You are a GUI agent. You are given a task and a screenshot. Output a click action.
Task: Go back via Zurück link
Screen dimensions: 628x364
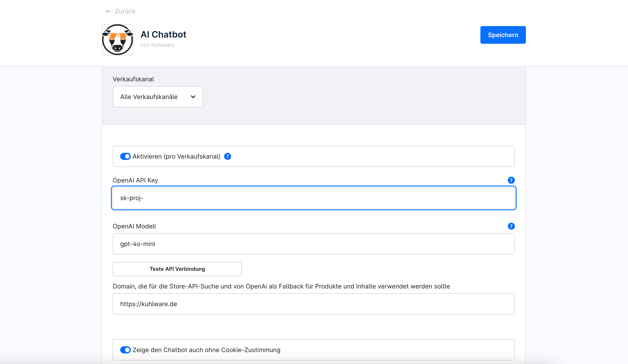(x=125, y=11)
